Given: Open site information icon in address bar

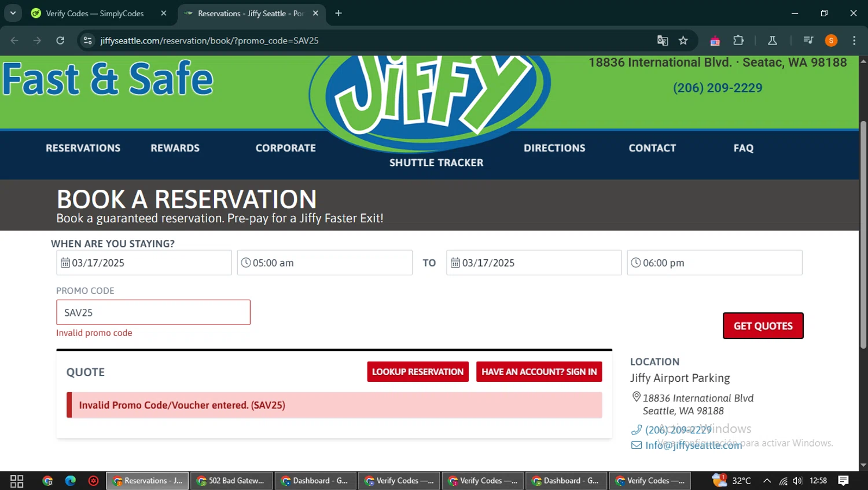Looking at the screenshot, I should [87, 40].
